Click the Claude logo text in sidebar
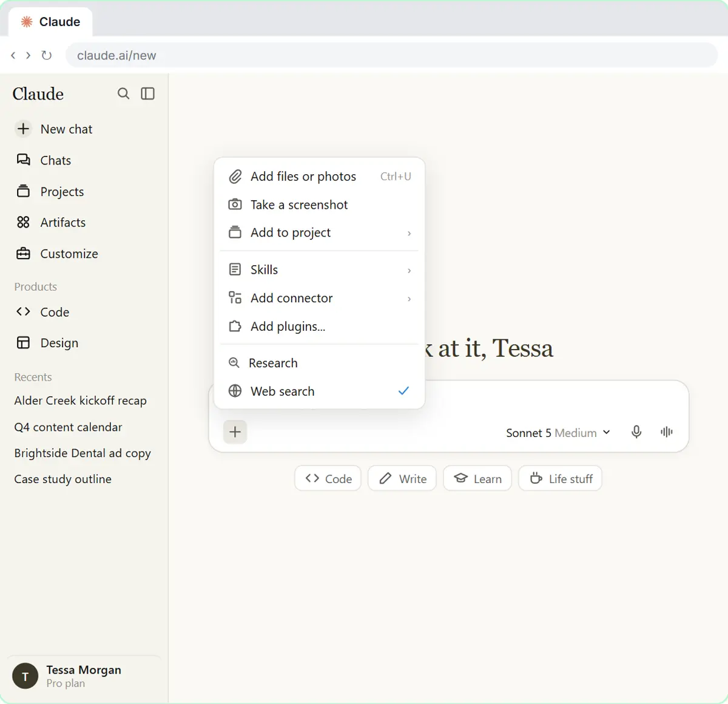The image size is (728, 704). click(x=38, y=93)
